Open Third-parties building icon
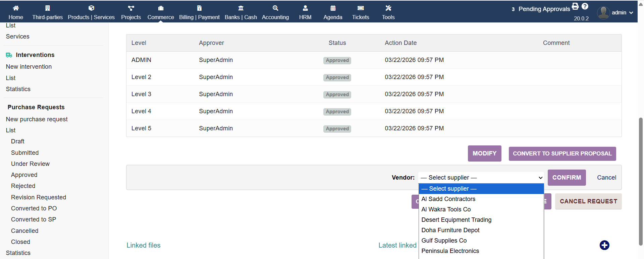Image resolution: width=644 pixels, height=259 pixels. point(47,8)
